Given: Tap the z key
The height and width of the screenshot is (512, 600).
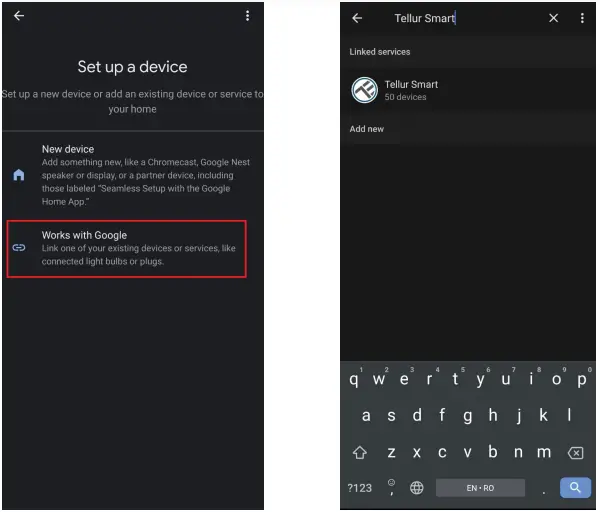Looking at the screenshot, I should pos(391,453).
